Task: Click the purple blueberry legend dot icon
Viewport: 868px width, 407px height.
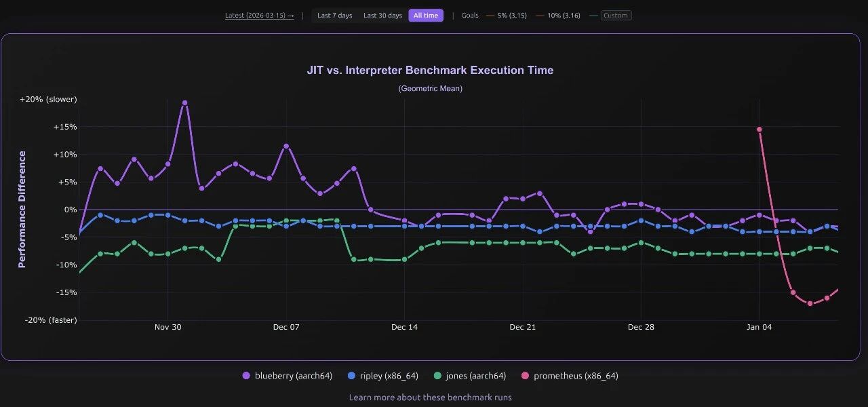Action: tap(246, 375)
